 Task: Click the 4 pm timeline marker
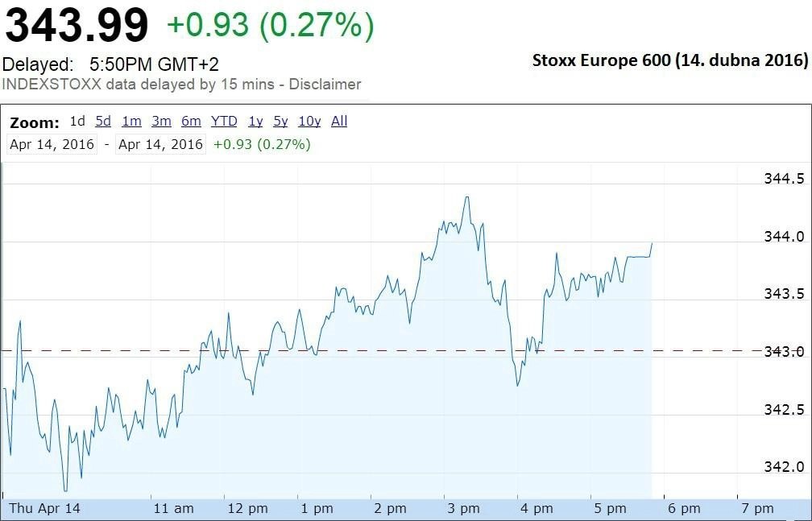pyautogui.click(x=536, y=509)
